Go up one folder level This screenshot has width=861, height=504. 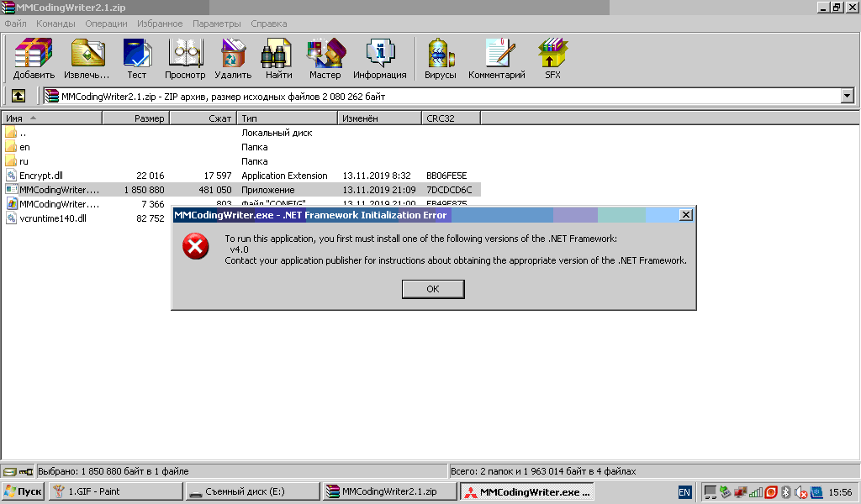click(x=18, y=96)
